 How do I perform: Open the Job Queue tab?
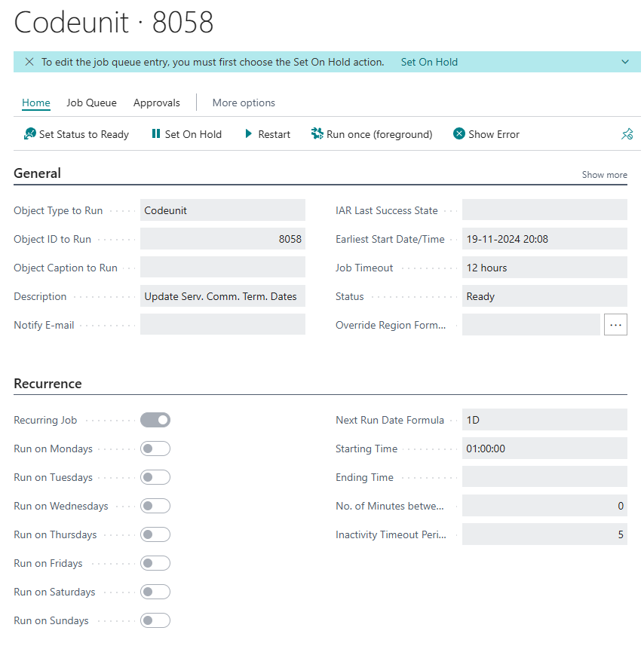(91, 103)
